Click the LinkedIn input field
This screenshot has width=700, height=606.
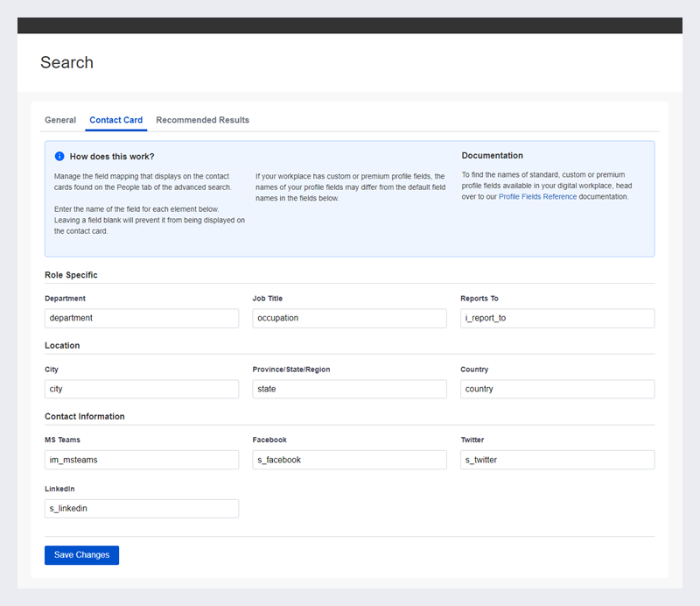click(x=142, y=509)
